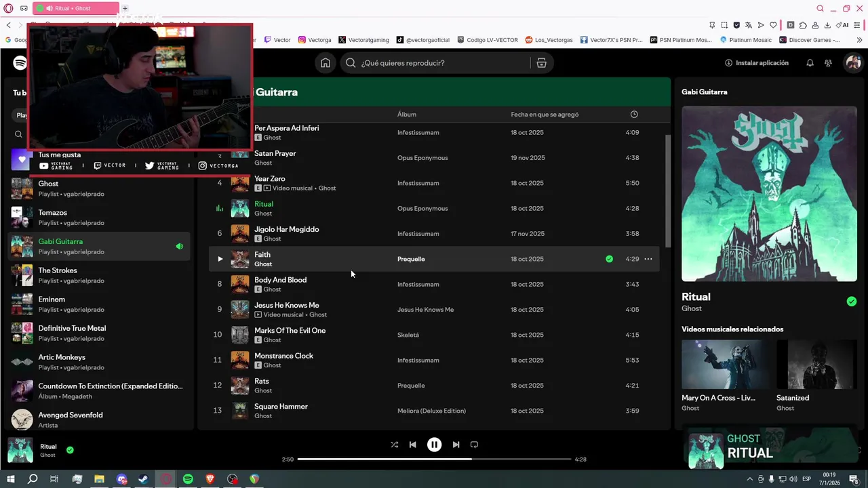Open the Satanized music video thumbnail
This screenshot has width=868, height=488.
click(816, 364)
